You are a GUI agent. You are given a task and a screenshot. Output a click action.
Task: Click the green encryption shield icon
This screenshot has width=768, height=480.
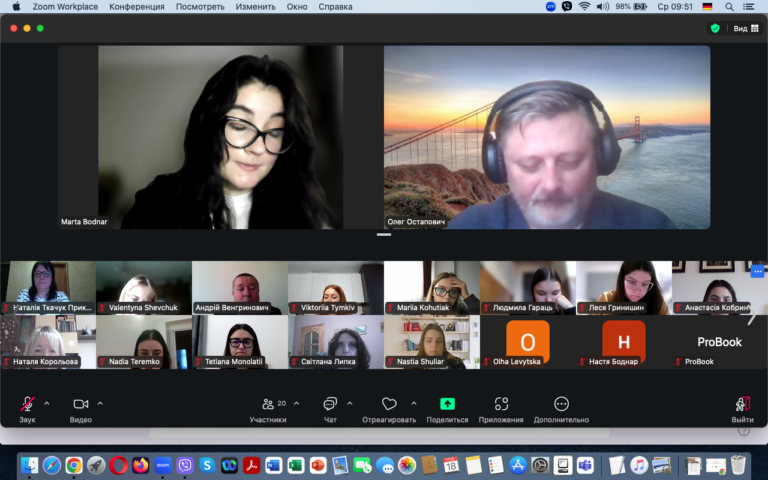715,28
